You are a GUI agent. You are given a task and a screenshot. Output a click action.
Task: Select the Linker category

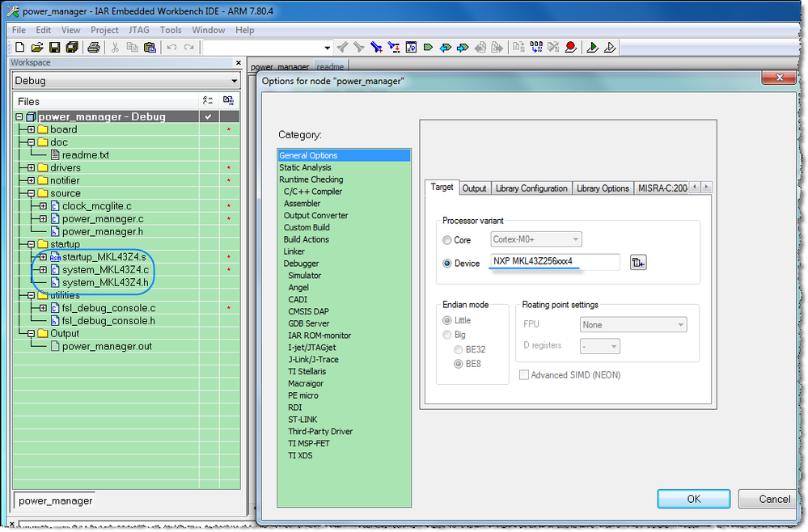[x=294, y=251]
